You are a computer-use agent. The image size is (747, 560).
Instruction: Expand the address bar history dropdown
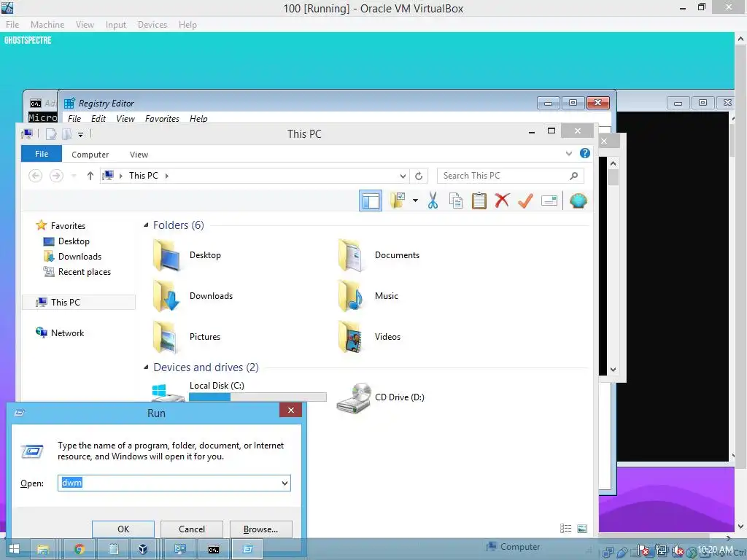coord(403,176)
